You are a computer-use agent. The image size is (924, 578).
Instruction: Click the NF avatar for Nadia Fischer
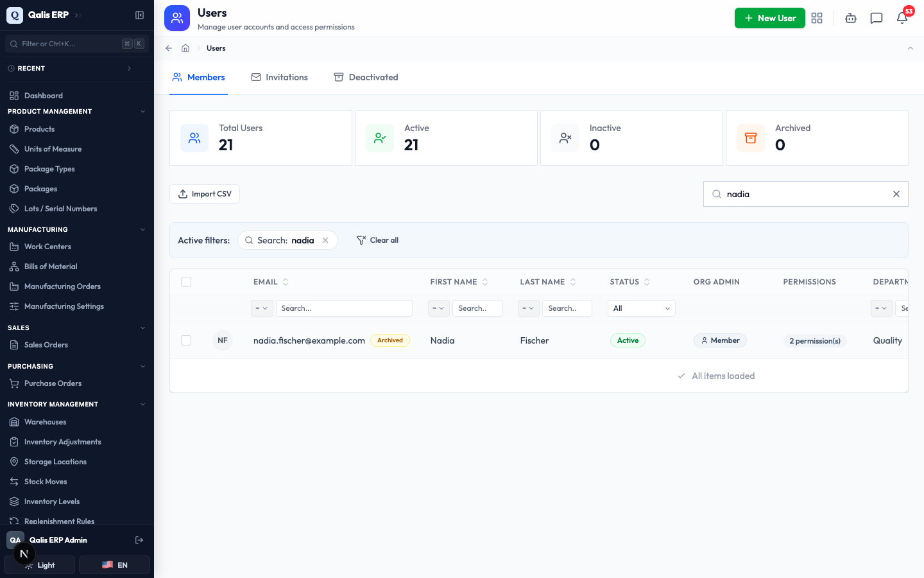coord(223,340)
